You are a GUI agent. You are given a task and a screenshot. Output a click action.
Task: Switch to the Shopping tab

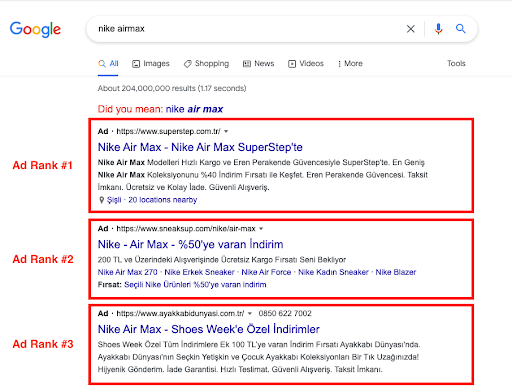(x=206, y=64)
